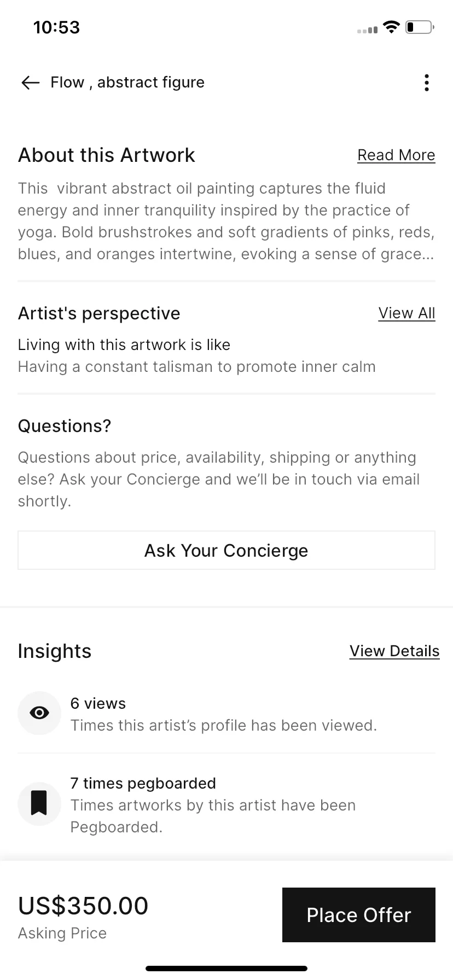Screen dimensions: 453x980
Task: Tap the US$350.00 asking price
Action: (83, 906)
